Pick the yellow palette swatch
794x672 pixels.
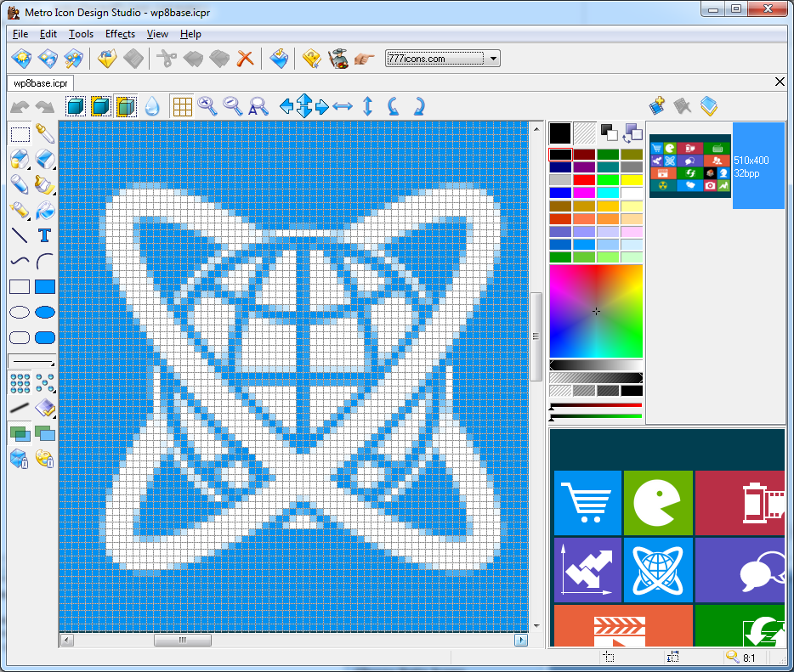click(x=632, y=179)
